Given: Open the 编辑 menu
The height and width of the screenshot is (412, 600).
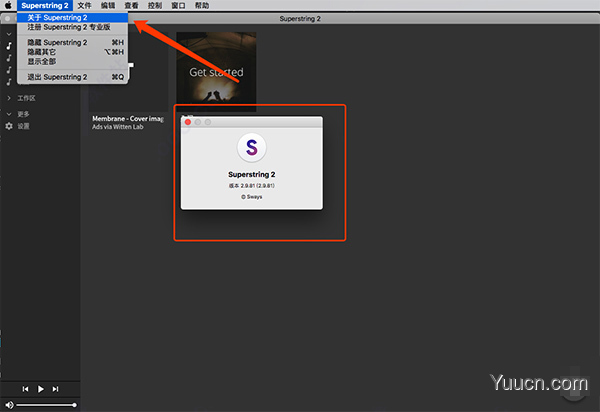Looking at the screenshot, I should point(108,5).
